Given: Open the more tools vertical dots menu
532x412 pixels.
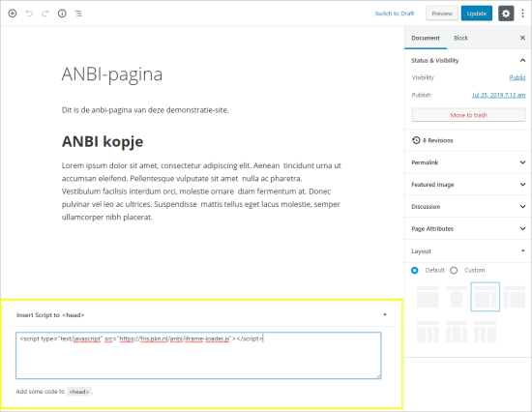Looking at the screenshot, I should (x=522, y=14).
